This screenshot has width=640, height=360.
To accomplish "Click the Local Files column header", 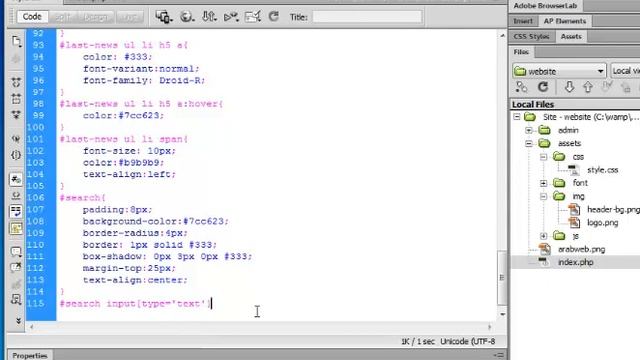I will coord(576,104).
